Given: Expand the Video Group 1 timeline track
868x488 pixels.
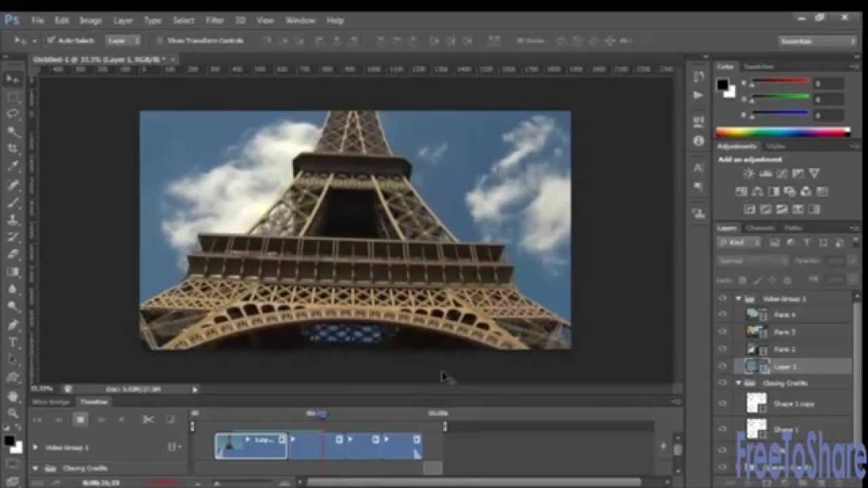Looking at the screenshot, I should 35,447.
